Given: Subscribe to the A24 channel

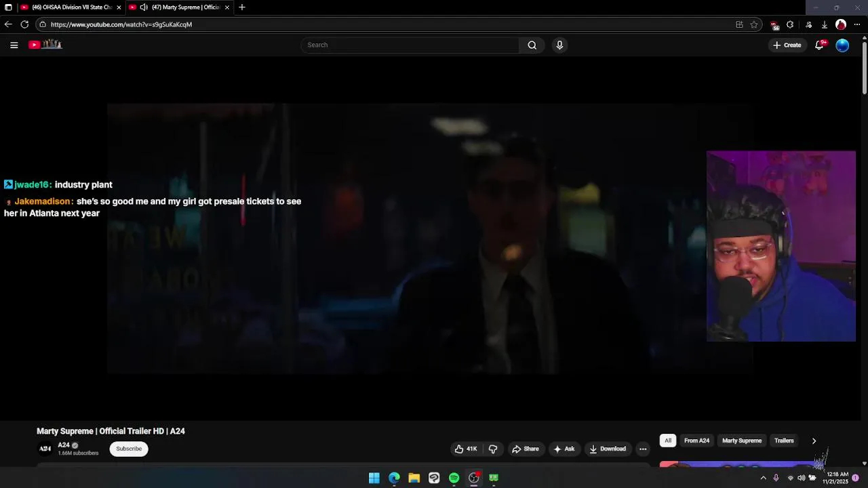Looking at the screenshot, I should (x=129, y=449).
